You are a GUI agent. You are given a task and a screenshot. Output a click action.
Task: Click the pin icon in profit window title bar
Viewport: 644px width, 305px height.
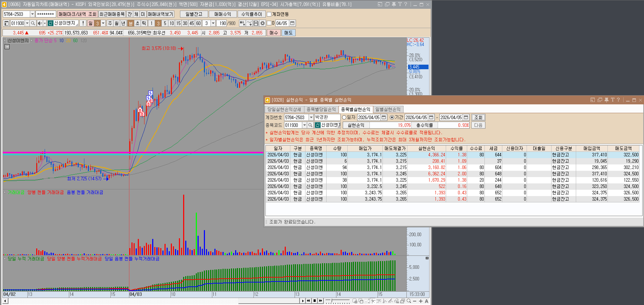click(606, 100)
